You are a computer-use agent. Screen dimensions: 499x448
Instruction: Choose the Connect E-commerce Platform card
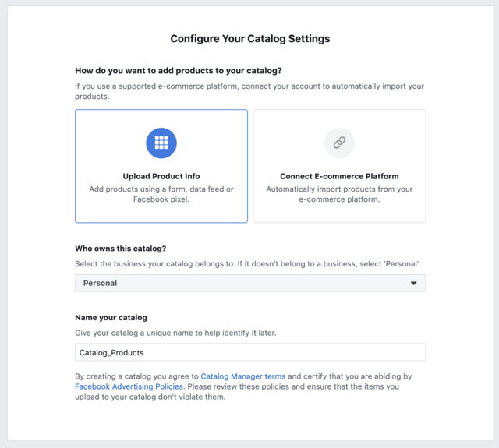tap(339, 166)
